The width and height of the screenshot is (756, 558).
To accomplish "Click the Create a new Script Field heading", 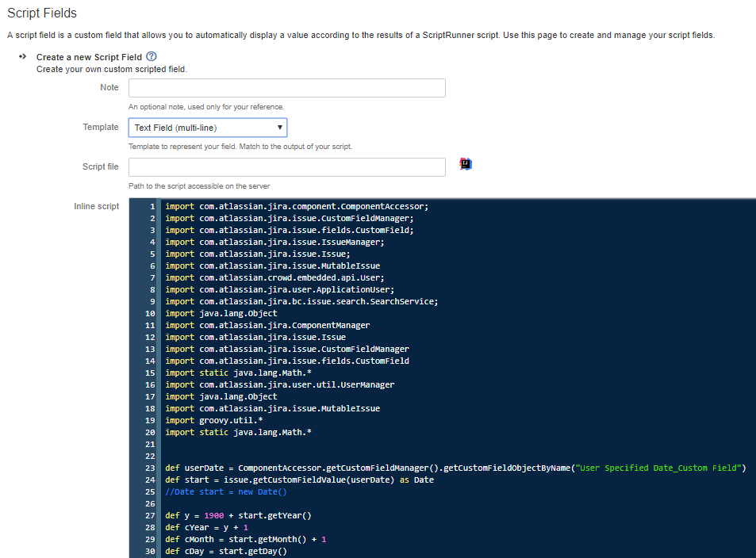I will (x=89, y=57).
